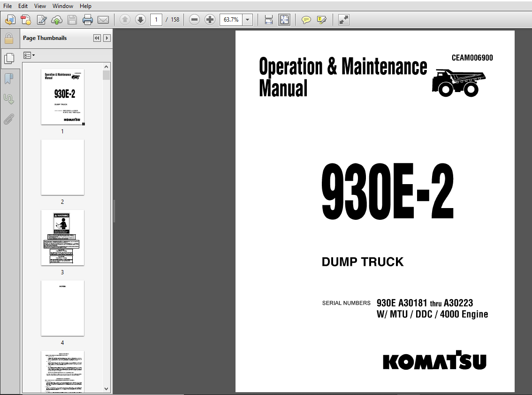This screenshot has width=532, height=395.
Task: Click the page number input field
Action: point(156,20)
